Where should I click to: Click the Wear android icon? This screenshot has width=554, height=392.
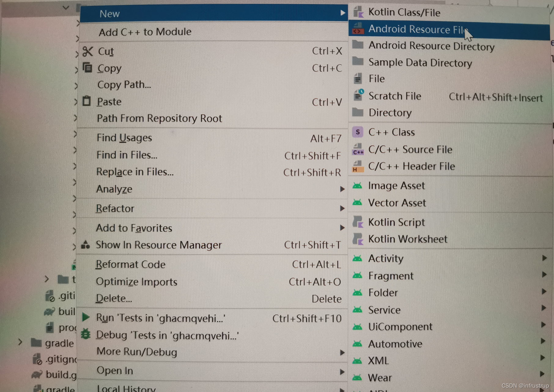point(357,377)
